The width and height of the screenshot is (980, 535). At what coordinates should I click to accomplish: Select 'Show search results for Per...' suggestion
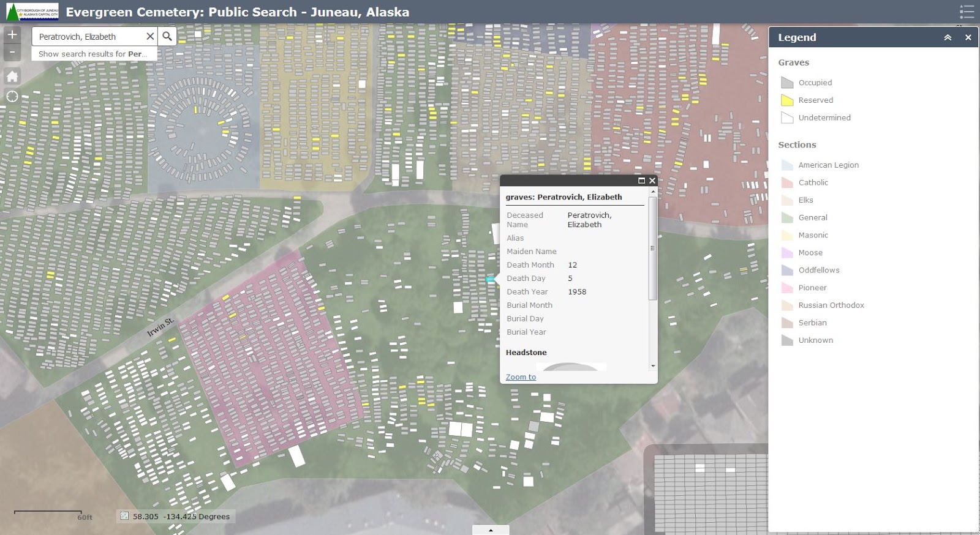(94, 54)
